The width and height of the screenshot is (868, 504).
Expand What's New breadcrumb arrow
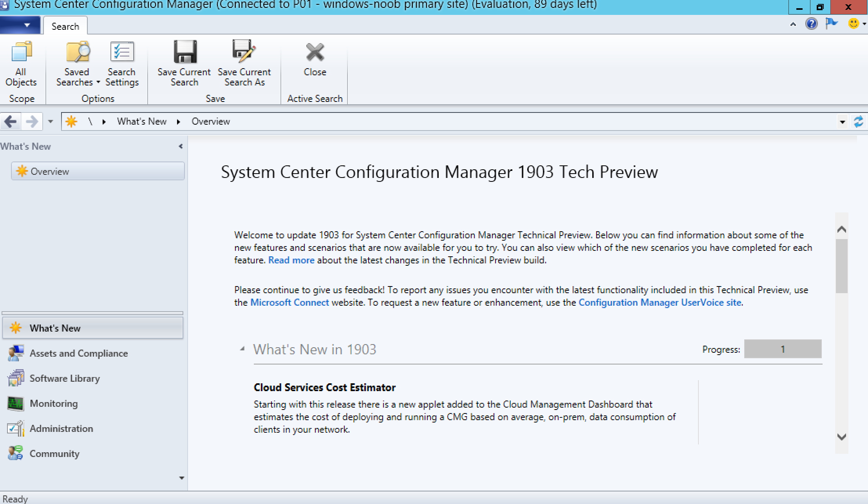[179, 121]
